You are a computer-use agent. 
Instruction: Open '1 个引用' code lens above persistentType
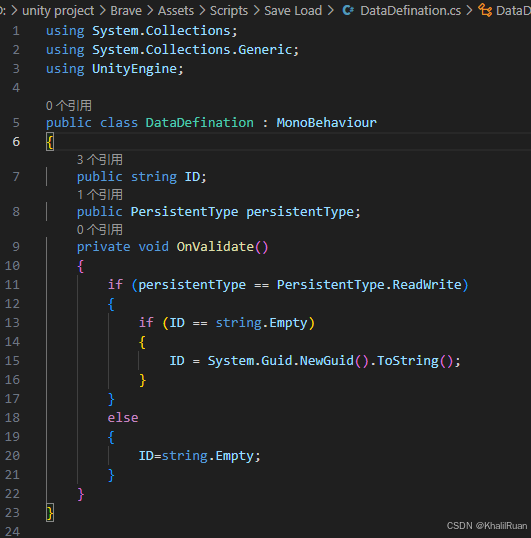99,195
